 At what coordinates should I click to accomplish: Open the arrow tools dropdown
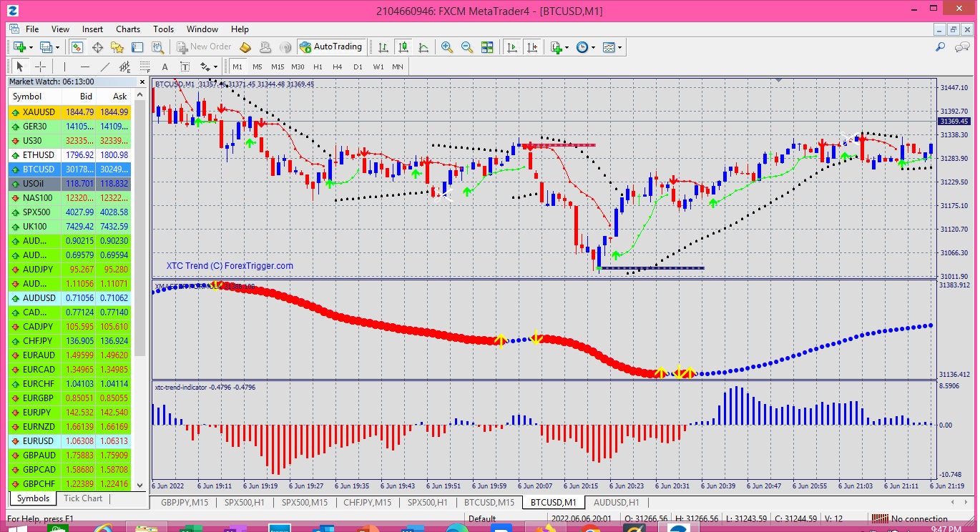click(x=215, y=66)
